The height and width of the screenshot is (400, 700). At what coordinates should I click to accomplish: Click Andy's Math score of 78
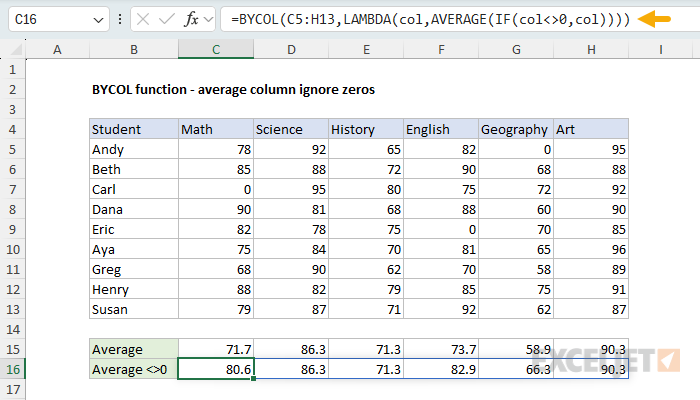[216, 150]
